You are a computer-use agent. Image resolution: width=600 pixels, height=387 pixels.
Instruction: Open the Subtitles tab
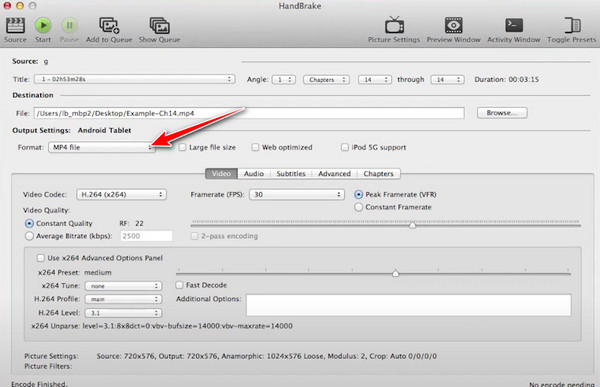click(291, 174)
